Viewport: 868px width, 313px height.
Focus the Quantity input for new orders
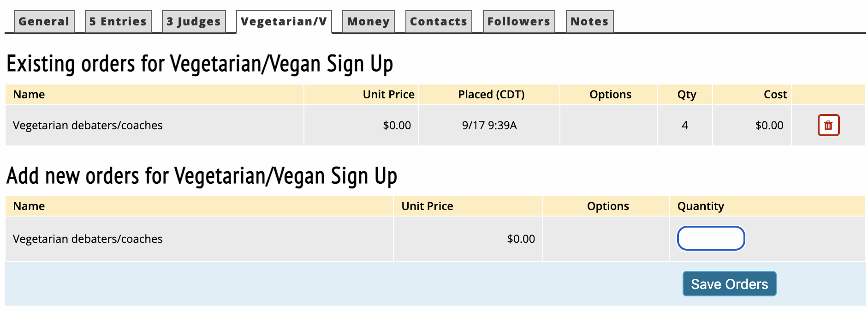711,238
